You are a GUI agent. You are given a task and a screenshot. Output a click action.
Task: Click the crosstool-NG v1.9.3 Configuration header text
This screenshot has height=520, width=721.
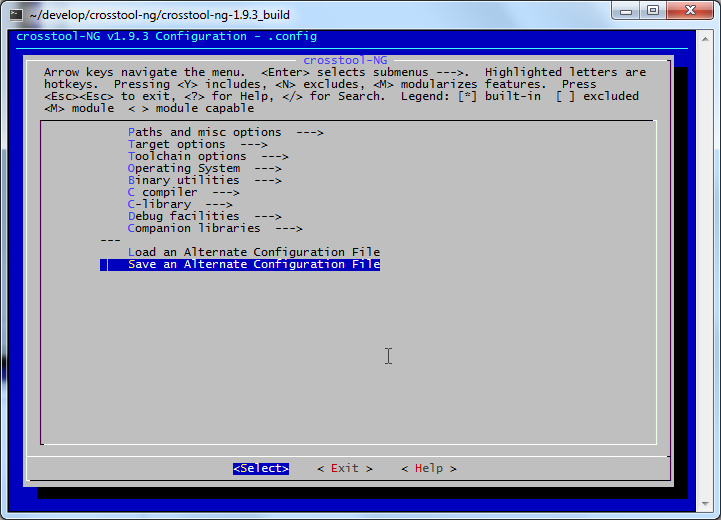[x=166, y=36]
